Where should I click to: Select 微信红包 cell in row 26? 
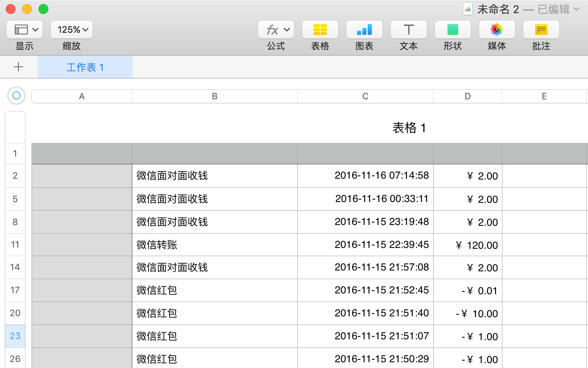215,358
